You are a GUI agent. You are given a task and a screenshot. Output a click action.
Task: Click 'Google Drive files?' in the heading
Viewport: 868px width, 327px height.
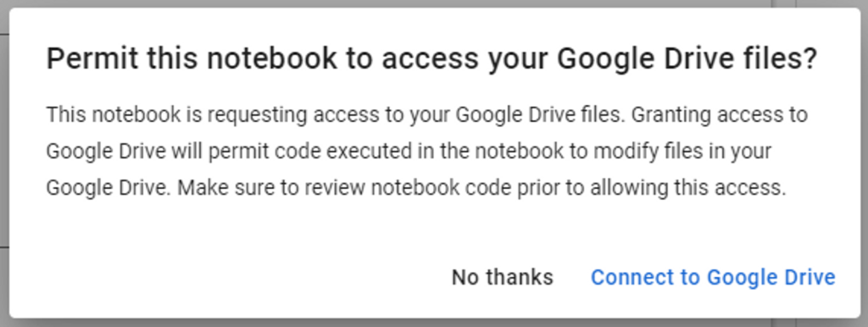click(x=687, y=59)
